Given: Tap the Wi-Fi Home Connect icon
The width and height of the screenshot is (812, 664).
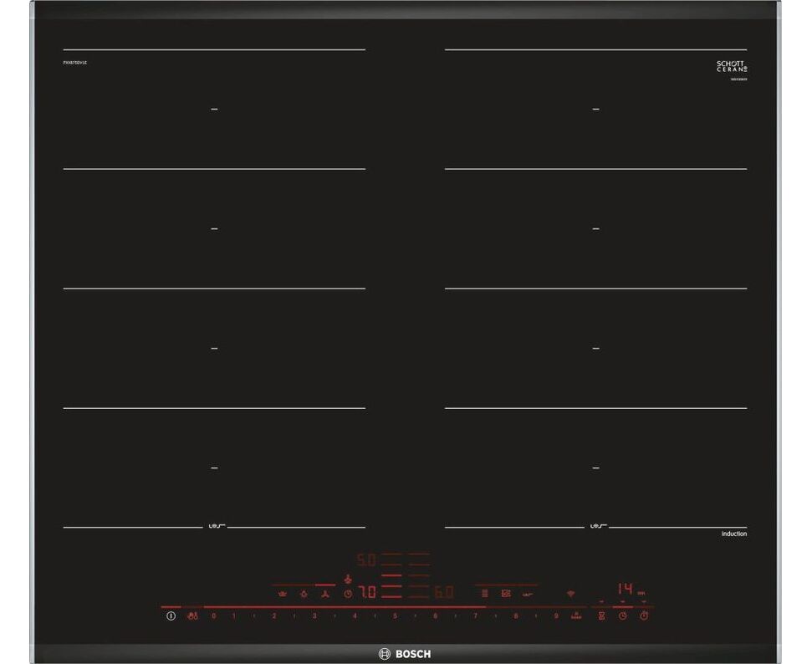Looking at the screenshot, I should (x=571, y=593).
